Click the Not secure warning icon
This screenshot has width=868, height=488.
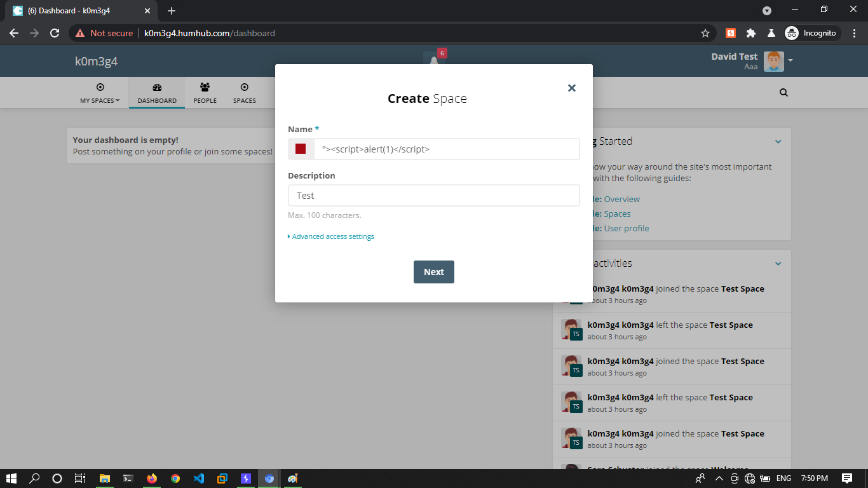pyautogui.click(x=80, y=33)
